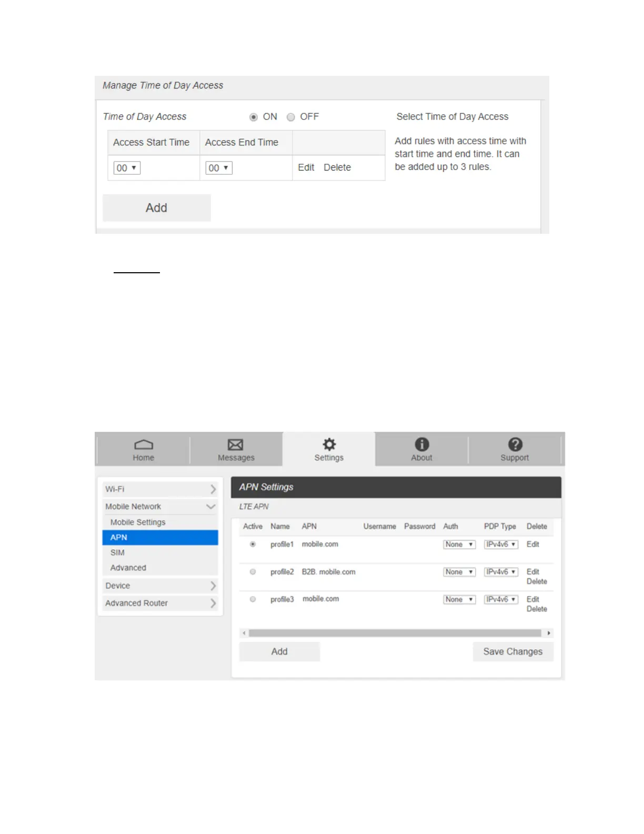Open the Messages envelope icon
Image resolution: width=644 pixels, height=834 pixels.
[x=236, y=444]
